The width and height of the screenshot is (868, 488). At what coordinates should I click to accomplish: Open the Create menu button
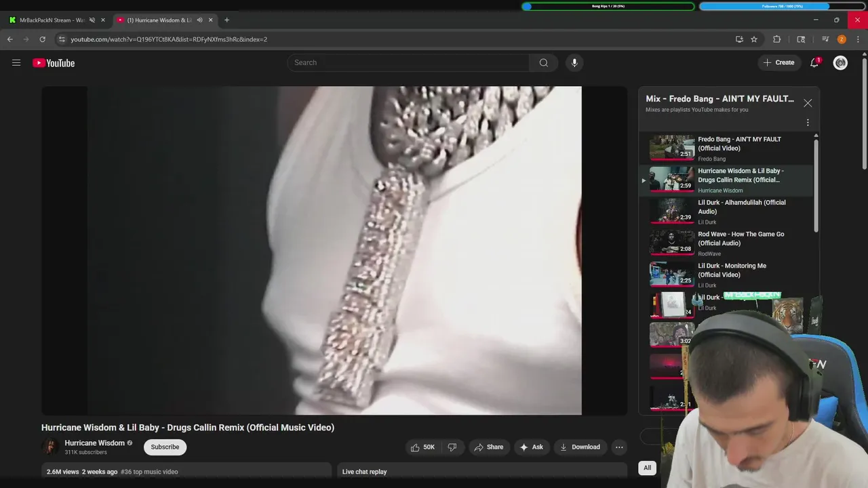pos(778,62)
